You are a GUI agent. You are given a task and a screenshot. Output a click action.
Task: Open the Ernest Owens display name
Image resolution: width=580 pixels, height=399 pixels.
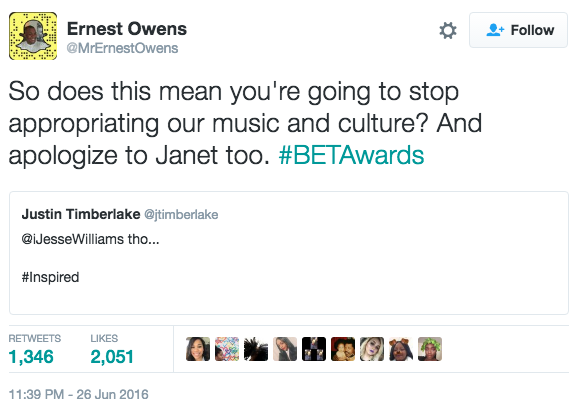127,29
